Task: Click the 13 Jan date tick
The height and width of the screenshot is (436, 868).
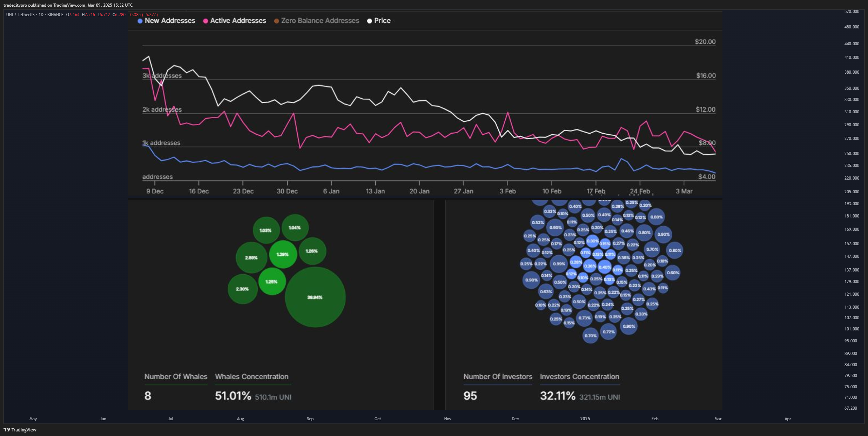Action: [375, 192]
